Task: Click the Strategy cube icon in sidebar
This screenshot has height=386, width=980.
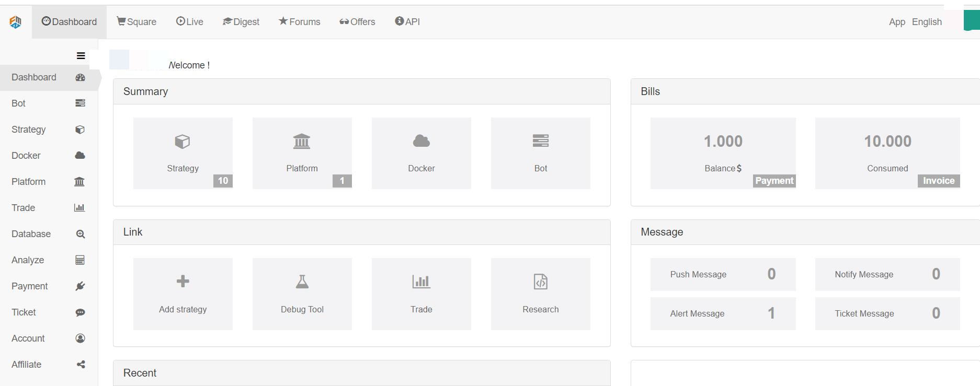Action: click(x=80, y=130)
